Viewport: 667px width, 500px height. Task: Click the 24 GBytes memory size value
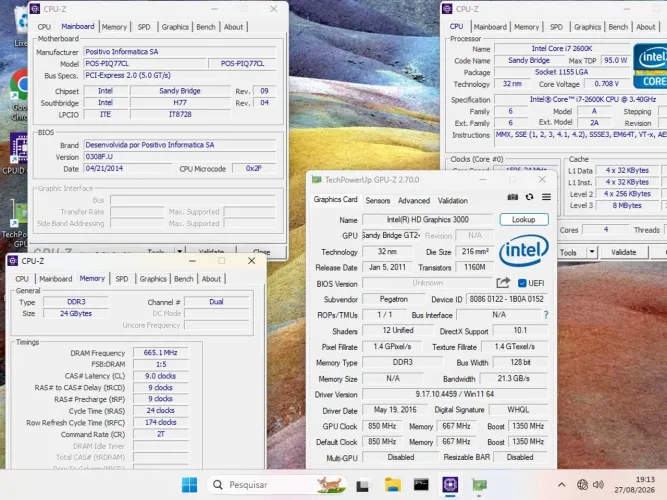coord(76,314)
